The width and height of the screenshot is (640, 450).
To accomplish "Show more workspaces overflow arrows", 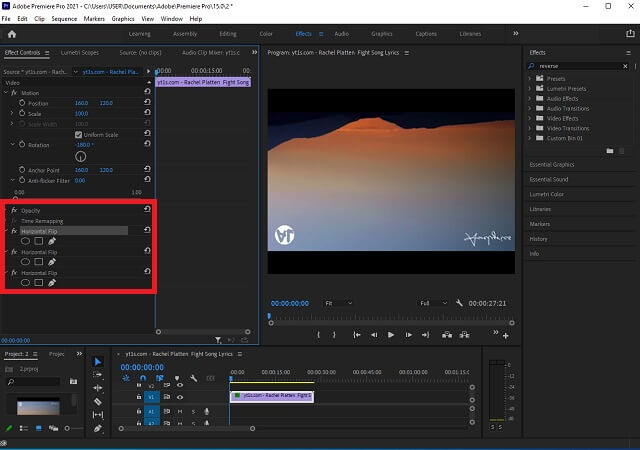I will click(516, 33).
